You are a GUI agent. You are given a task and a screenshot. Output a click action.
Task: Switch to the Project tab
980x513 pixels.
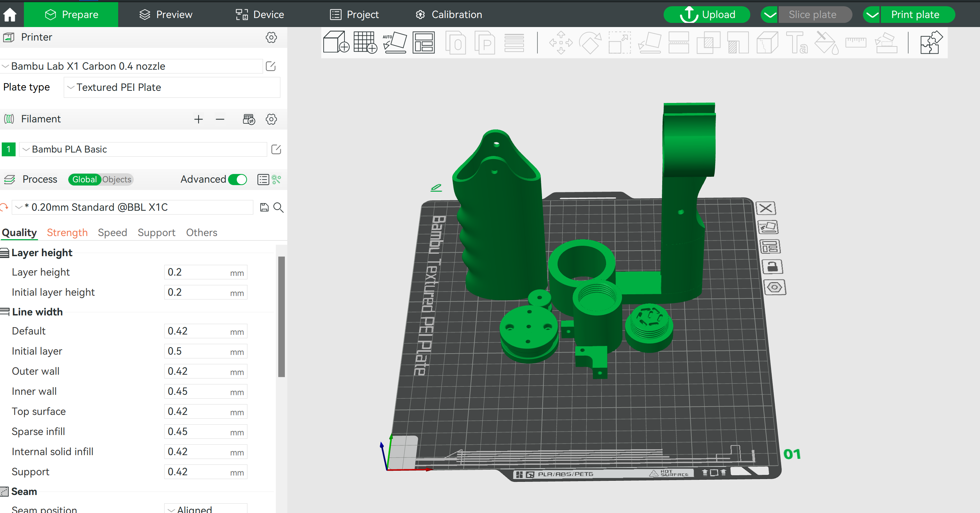(x=354, y=15)
